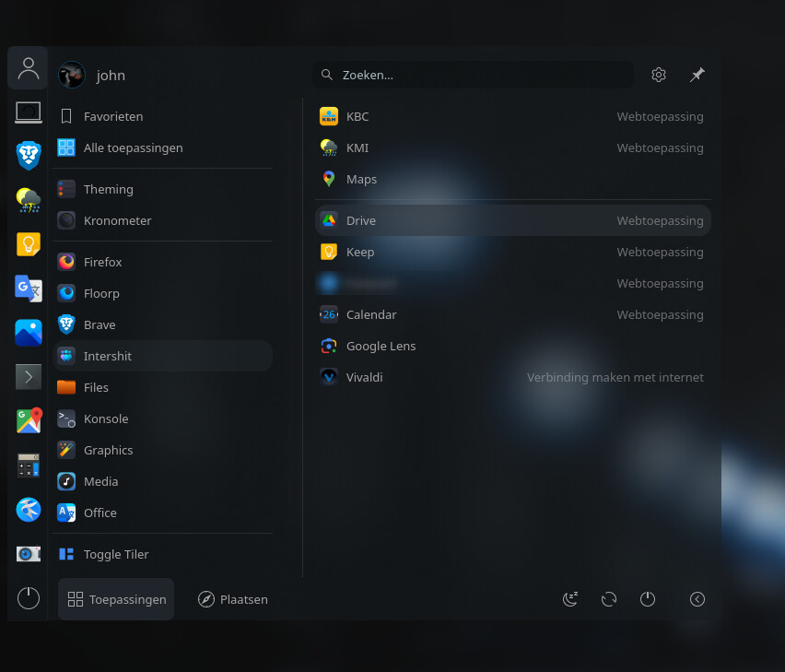Select the Favorieten category
This screenshot has width=785, height=672.
click(x=163, y=117)
